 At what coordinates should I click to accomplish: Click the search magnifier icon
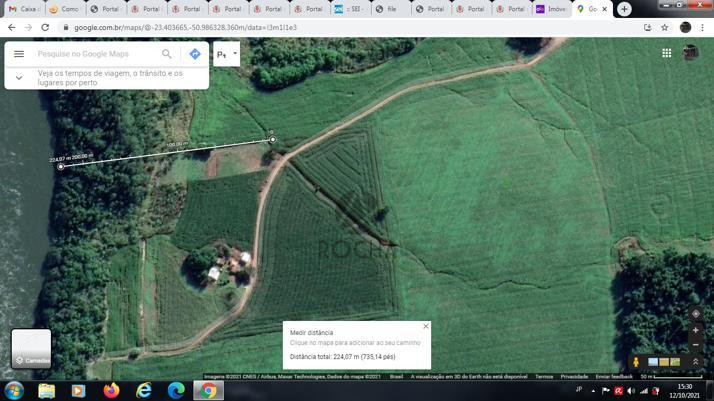[167, 54]
